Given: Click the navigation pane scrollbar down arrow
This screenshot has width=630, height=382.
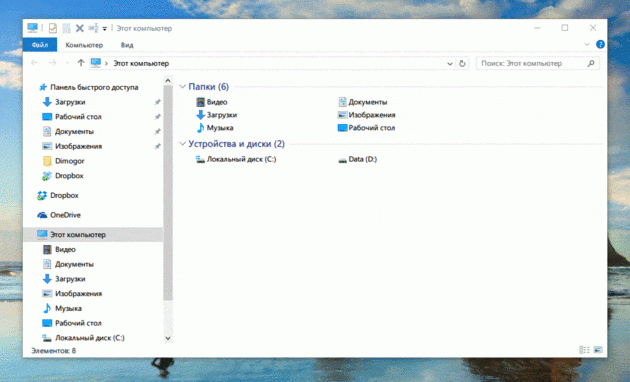Looking at the screenshot, I should (x=168, y=338).
